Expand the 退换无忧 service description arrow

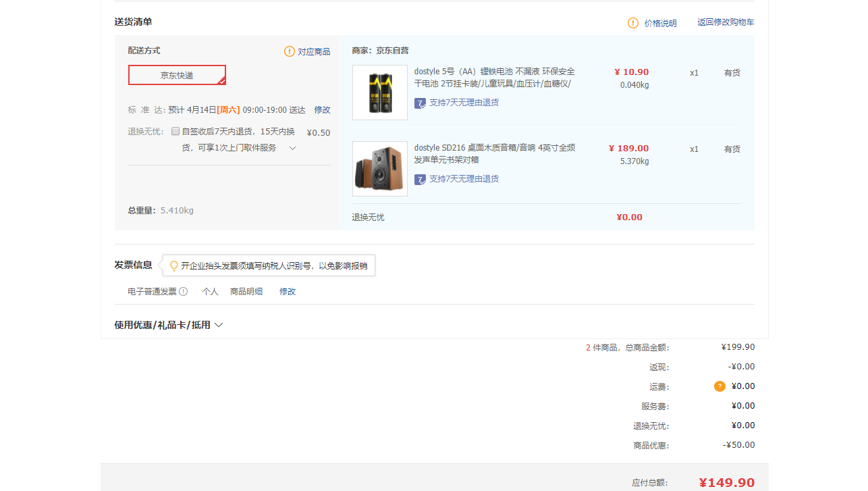point(292,148)
